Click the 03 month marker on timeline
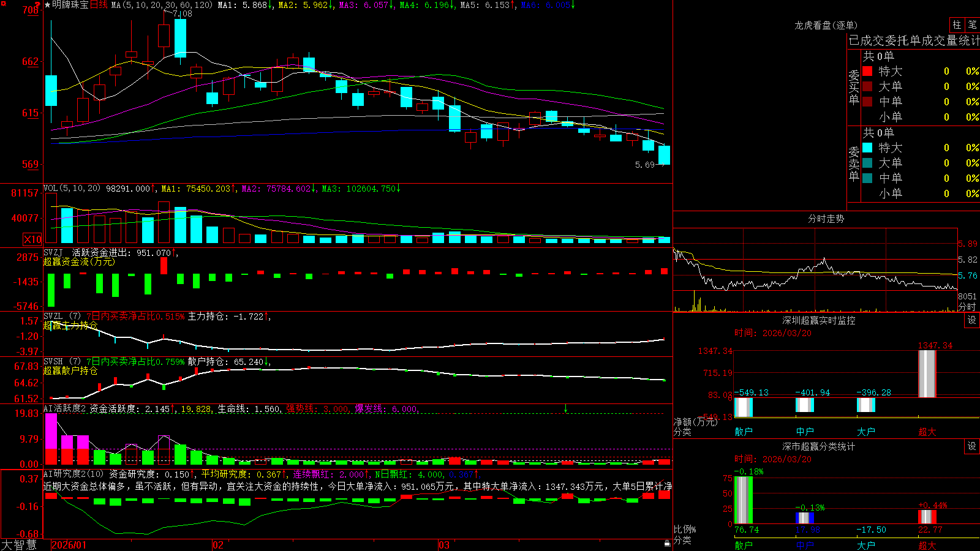The image size is (980, 551). [x=444, y=545]
